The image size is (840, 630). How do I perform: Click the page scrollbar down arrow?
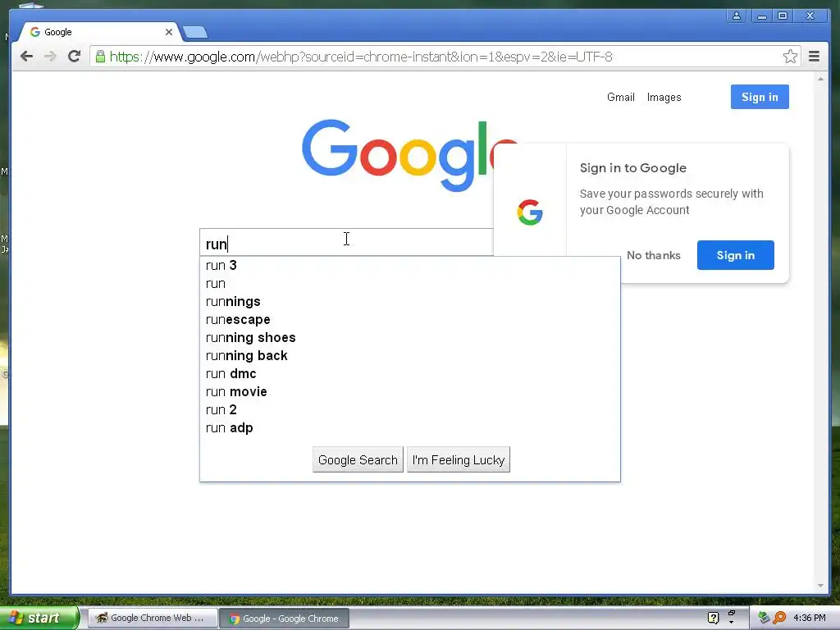coord(820,586)
